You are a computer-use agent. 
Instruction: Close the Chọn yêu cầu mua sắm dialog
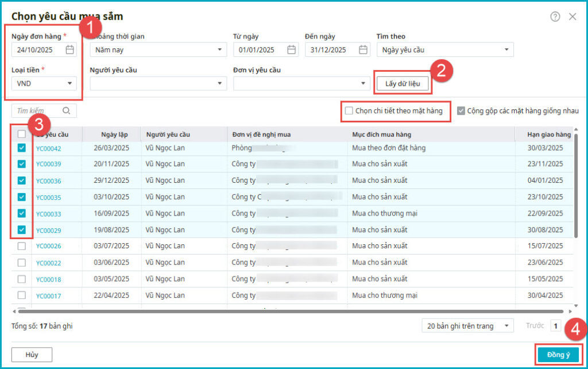[x=572, y=17]
